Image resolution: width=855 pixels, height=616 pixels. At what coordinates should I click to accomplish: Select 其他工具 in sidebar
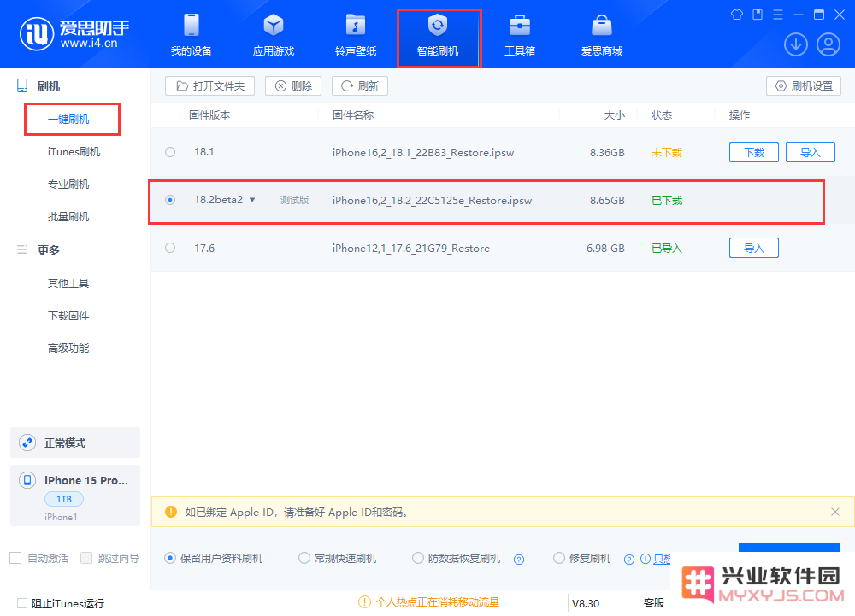click(68, 283)
